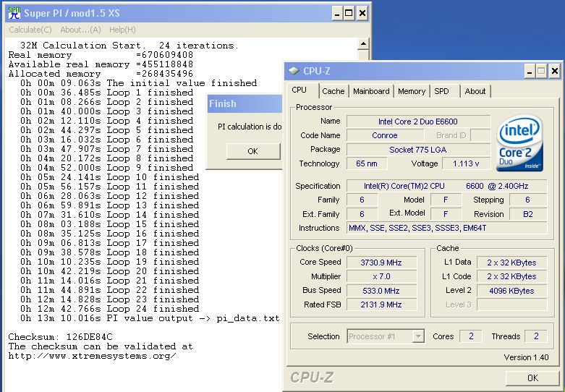Close the CPU-Z window

point(555,72)
